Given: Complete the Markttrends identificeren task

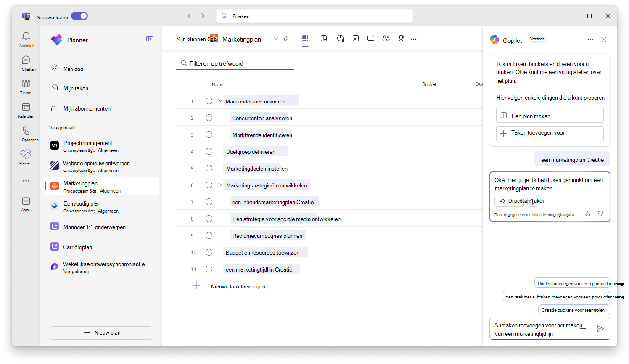Looking at the screenshot, I should [x=209, y=135].
